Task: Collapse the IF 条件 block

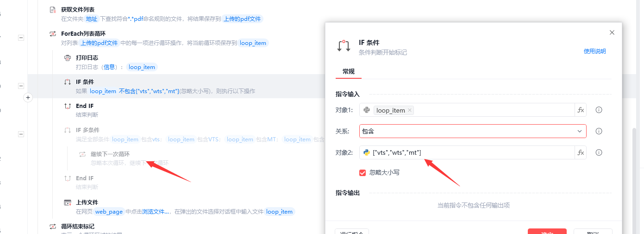Action: coord(21,86)
